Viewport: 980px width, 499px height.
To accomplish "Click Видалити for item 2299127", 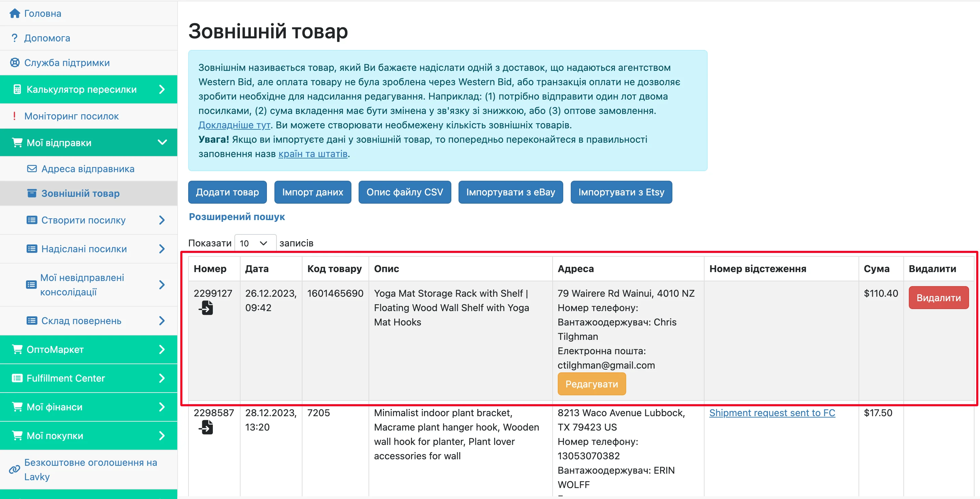I will click(938, 297).
